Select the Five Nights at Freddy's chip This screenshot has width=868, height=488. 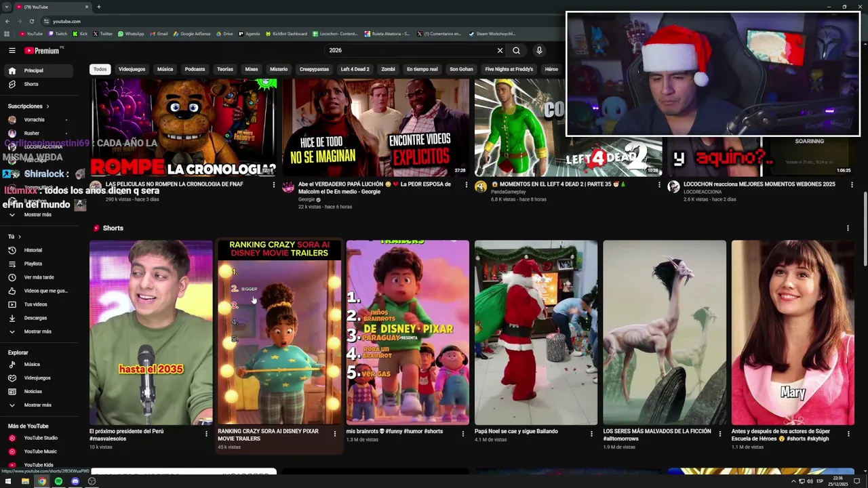(x=509, y=69)
